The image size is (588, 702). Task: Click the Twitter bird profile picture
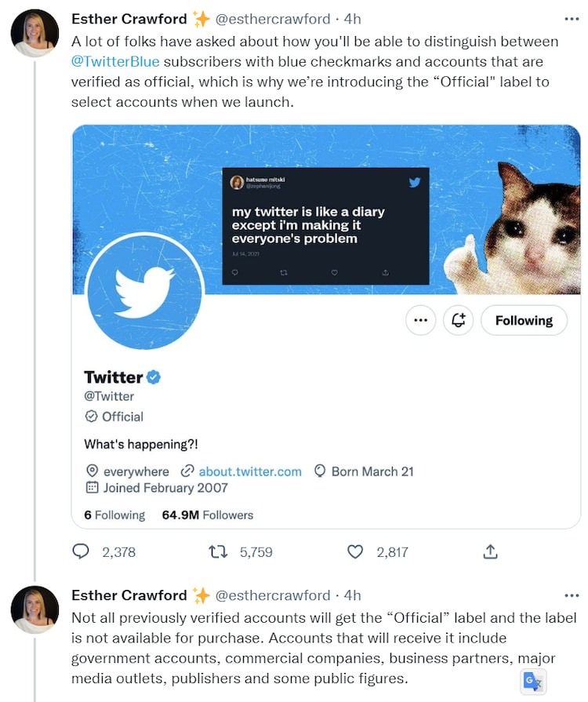144,292
